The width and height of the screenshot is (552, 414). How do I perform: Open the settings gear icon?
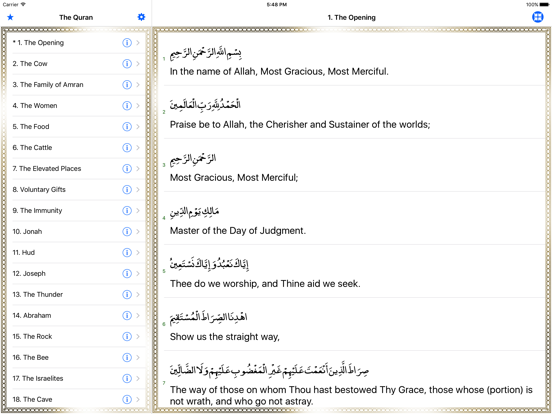[x=141, y=17]
